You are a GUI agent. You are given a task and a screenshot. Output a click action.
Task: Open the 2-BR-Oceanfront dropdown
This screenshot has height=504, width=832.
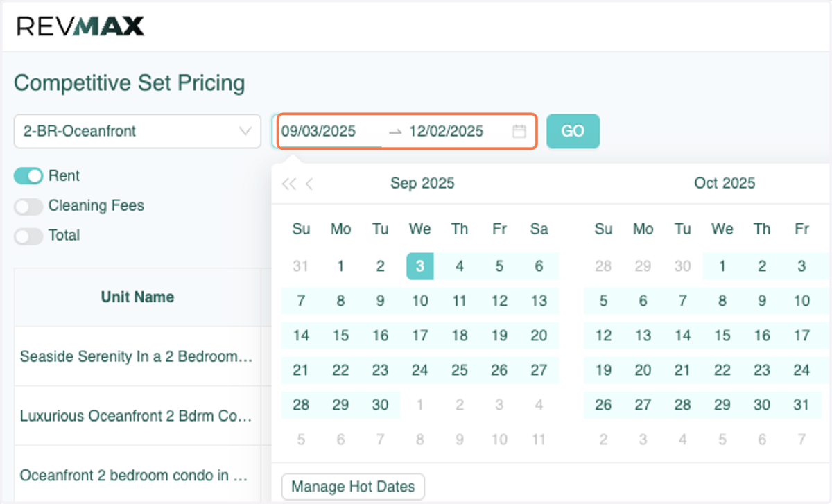tap(137, 131)
